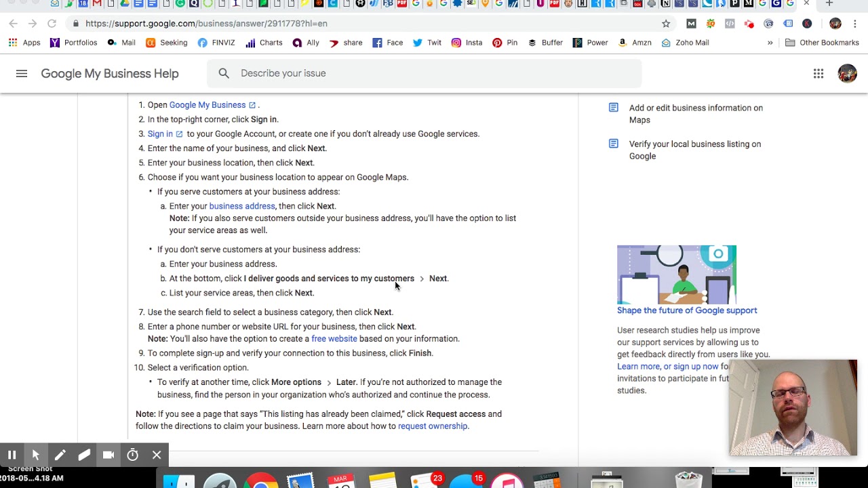Open the Other Bookmarks folder
This screenshot has width=868, height=488.
(x=822, y=43)
